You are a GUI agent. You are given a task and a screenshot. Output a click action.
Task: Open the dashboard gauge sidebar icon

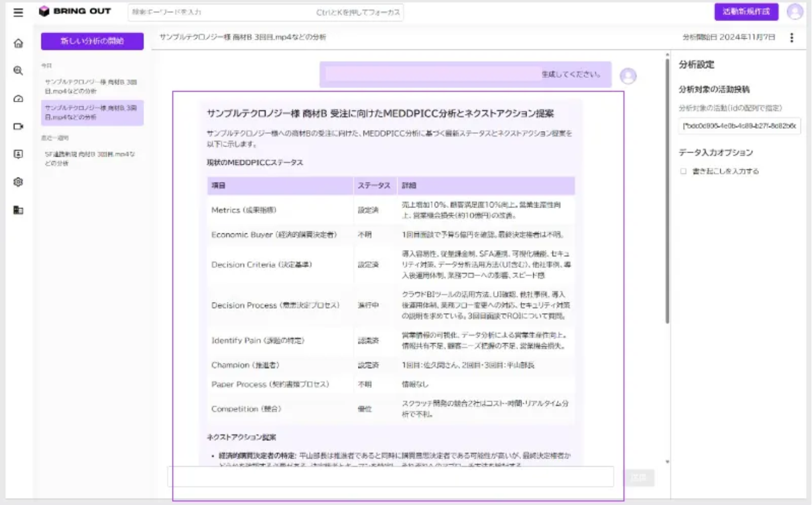18,98
